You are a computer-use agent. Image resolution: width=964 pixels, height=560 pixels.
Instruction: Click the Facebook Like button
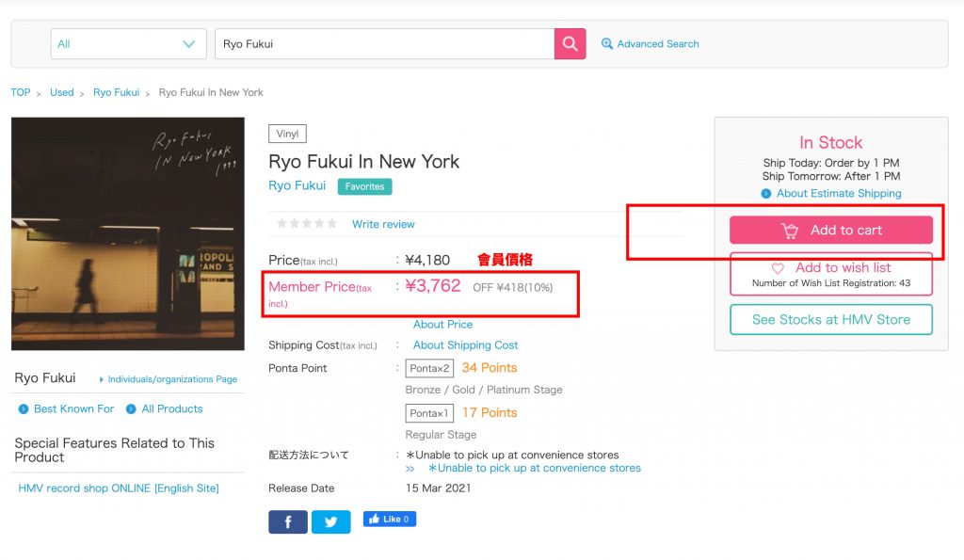(x=390, y=520)
